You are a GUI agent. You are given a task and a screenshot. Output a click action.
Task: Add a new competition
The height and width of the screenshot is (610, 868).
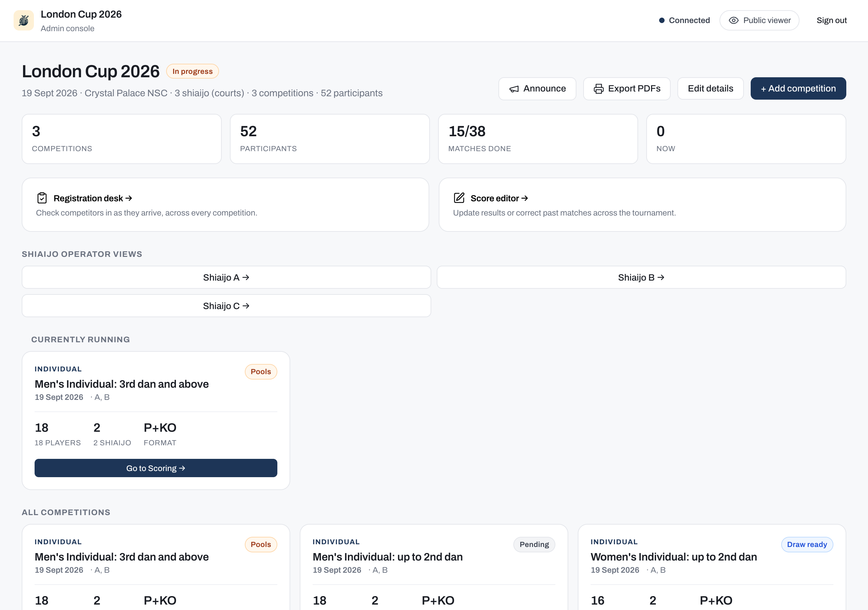[x=798, y=89]
